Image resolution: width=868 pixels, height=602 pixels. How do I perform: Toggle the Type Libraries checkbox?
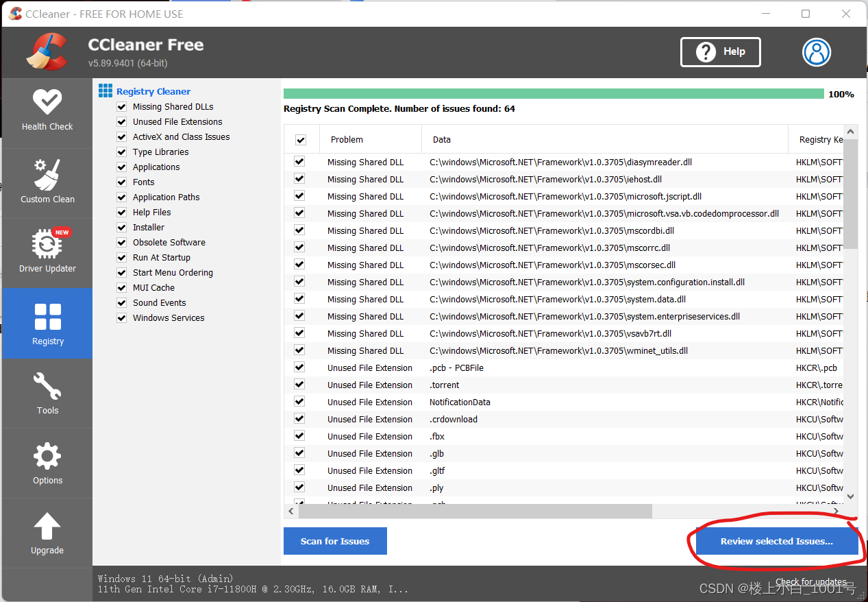pyautogui.click(x=122, y=152)
